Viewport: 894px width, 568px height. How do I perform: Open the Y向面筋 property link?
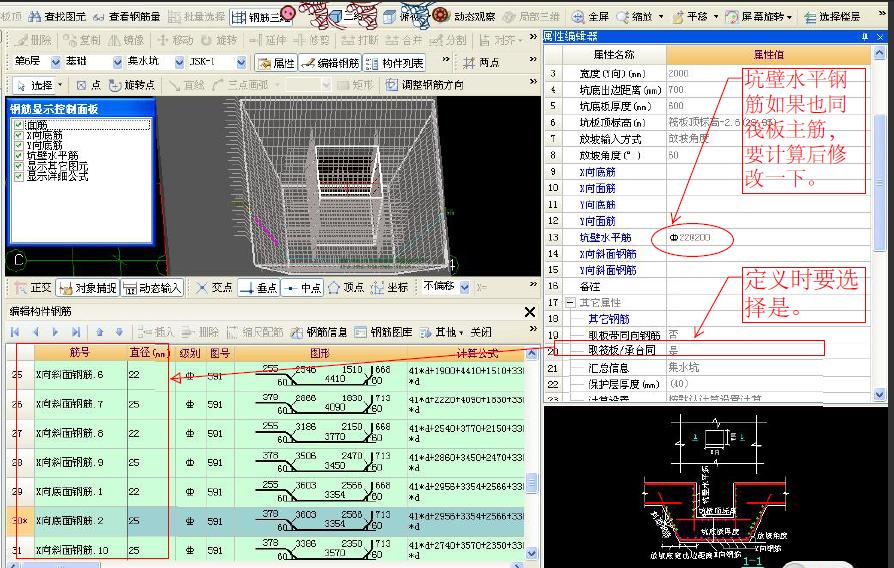(x=597, y=221)
